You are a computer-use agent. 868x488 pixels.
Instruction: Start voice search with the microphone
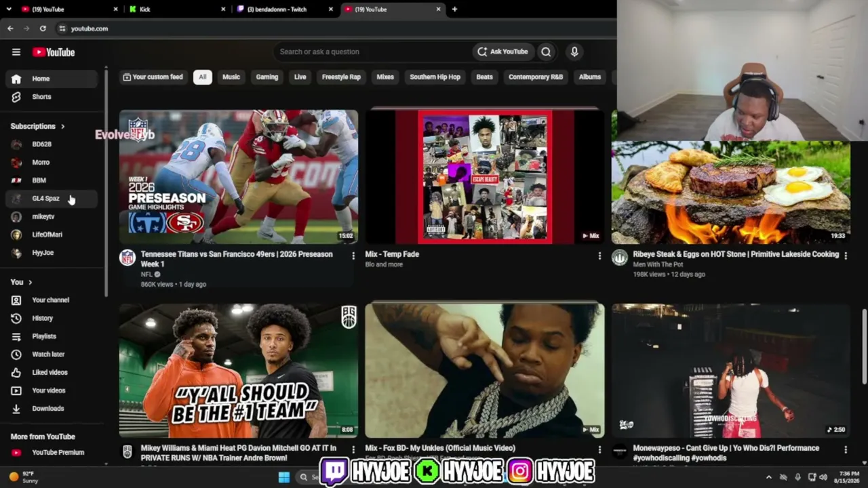click(x=574, y=52)
